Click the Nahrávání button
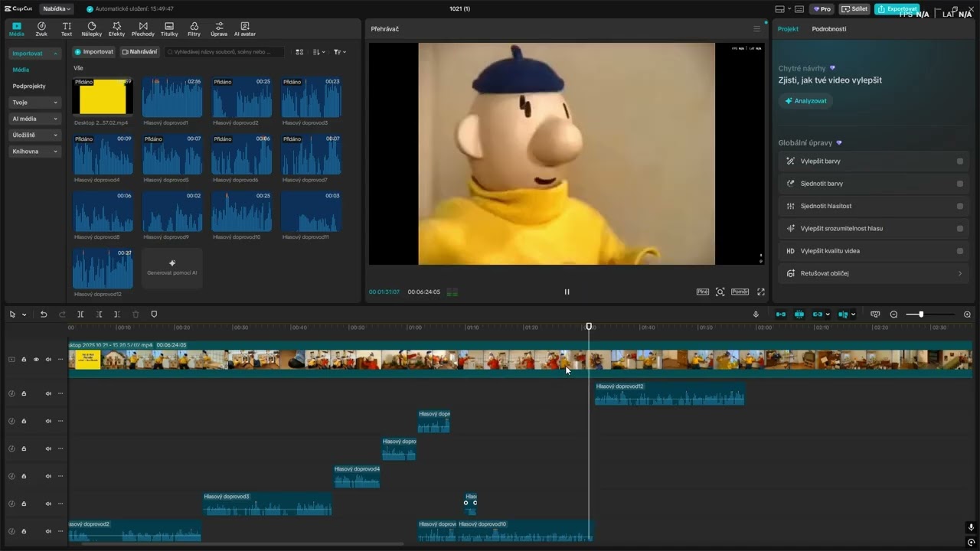 (x=139, y=52)
